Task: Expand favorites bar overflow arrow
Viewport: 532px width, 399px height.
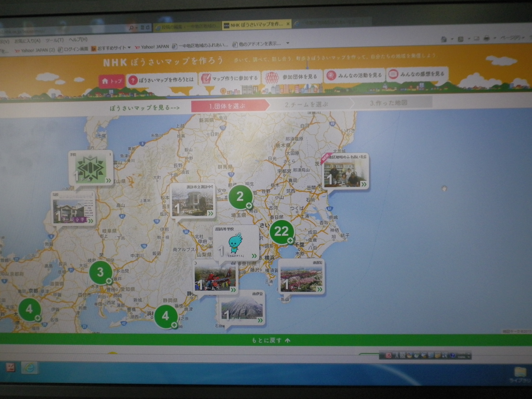Action: [288, 43]
